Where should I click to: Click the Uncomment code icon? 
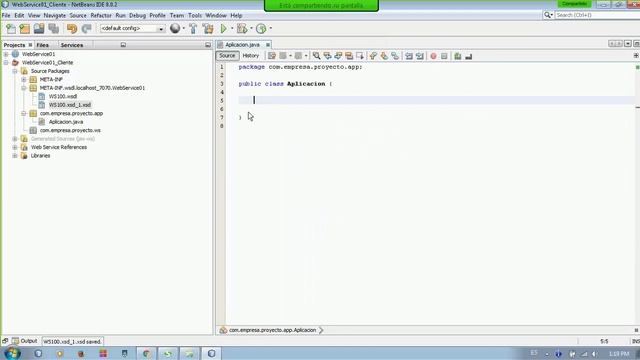pos(469,56)
